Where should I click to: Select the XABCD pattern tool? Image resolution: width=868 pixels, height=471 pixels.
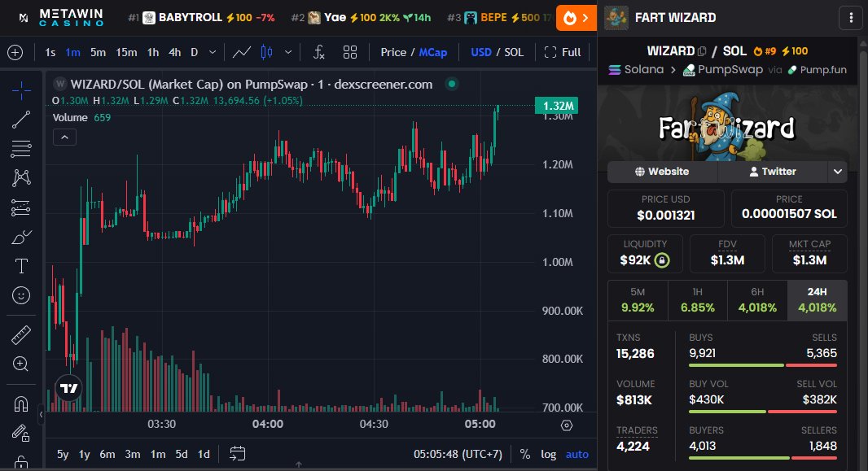point(21,178)
